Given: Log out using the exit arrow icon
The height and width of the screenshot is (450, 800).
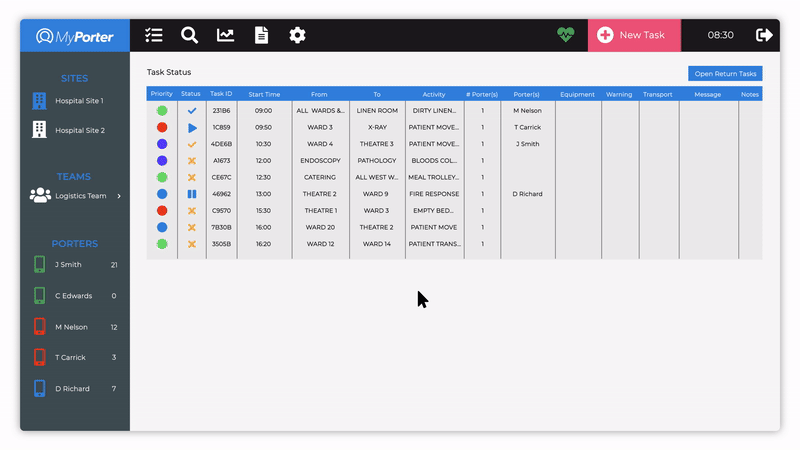Looking at the screenshot, I should (x=764, y=35).
